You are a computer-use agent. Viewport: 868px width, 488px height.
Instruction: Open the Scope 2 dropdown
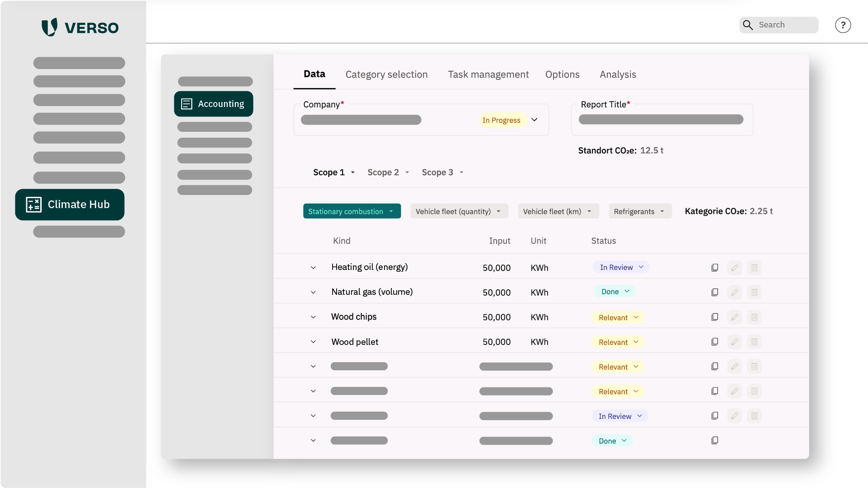[388, 172]
